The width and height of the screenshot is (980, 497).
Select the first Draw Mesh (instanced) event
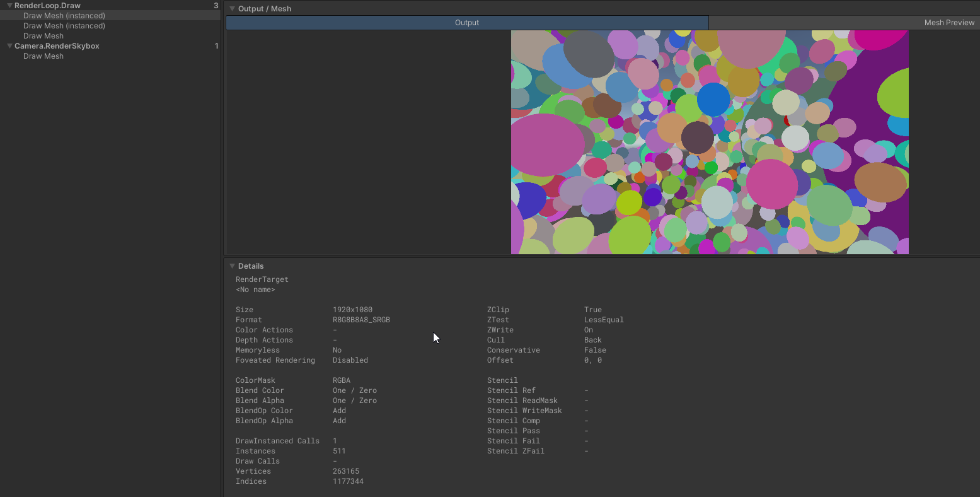tap(110, 16)
